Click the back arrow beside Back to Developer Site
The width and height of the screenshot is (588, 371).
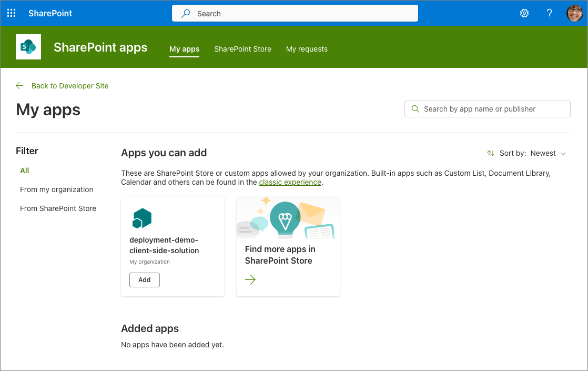pos(19,86)
